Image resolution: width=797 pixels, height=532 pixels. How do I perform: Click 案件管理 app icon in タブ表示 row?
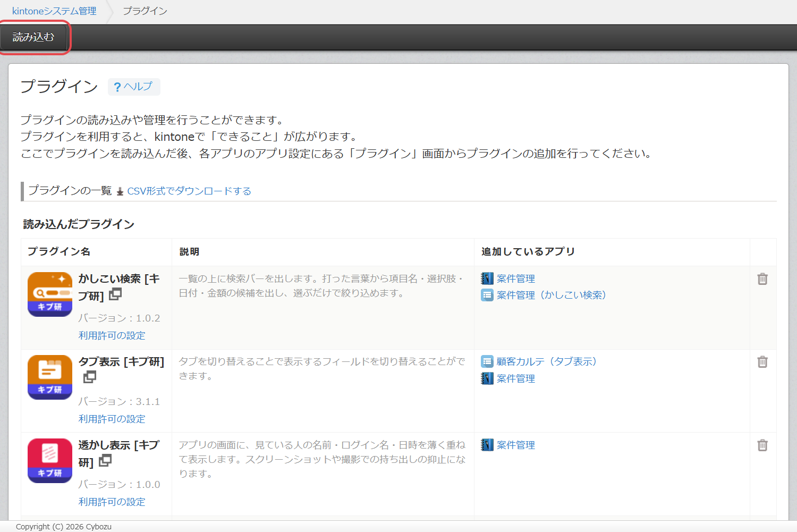point(487,378)
